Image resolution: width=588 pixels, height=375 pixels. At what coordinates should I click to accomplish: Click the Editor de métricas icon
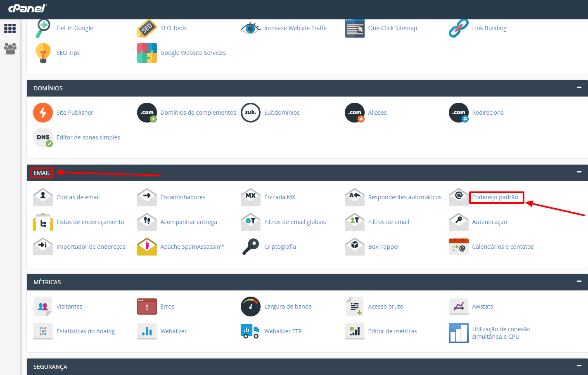355,331
